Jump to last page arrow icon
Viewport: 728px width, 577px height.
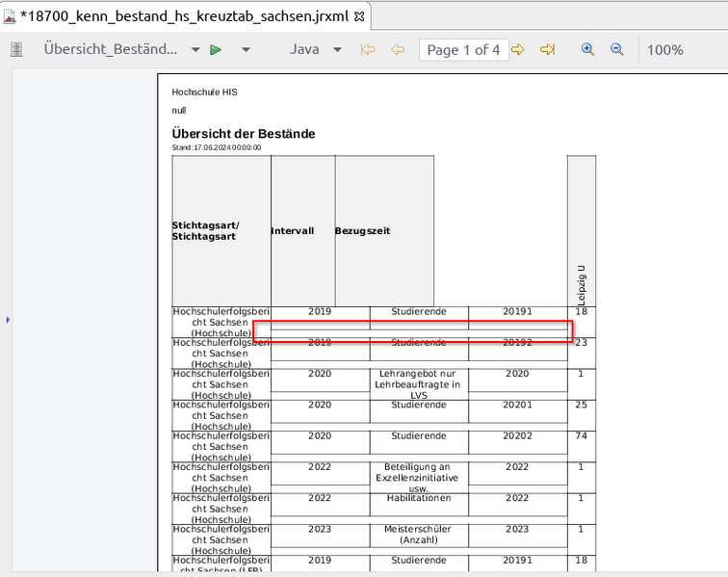[548, 49]
